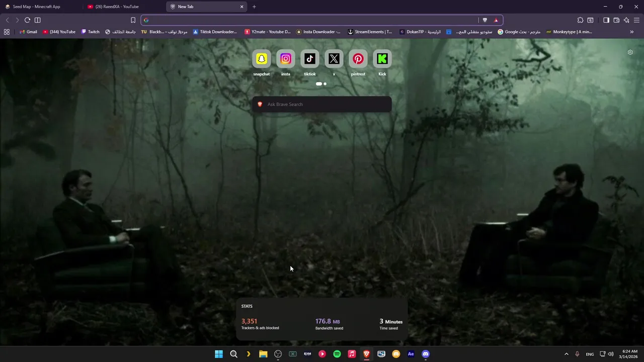The width and height of the screenshot is (644, 362).
Task: Switch to RaeedXA - YouTube tab
Action: [124, 7]
